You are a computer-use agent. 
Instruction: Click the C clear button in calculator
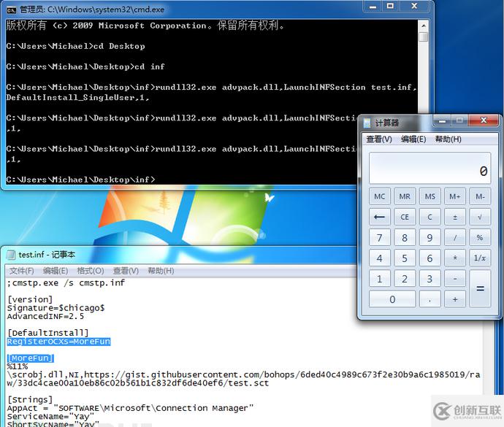click(429, 217)
